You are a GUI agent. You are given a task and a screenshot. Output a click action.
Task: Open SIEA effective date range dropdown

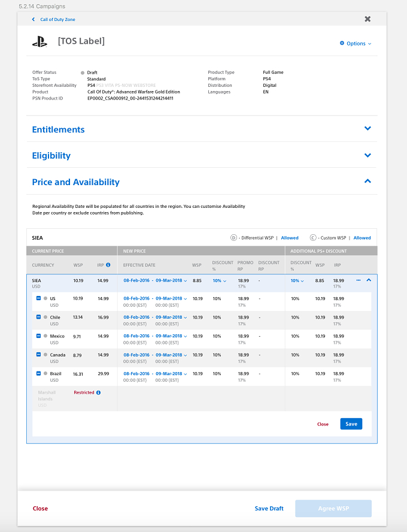click(155, 280)
